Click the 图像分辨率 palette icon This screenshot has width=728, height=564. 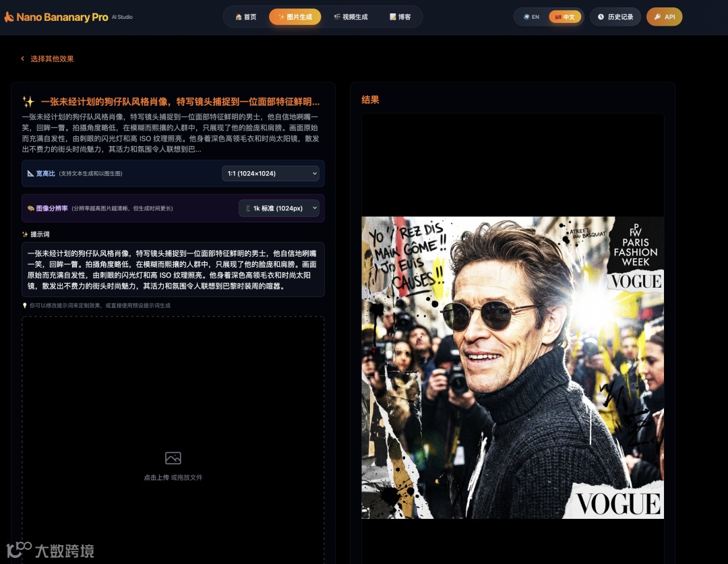(30, 208)
